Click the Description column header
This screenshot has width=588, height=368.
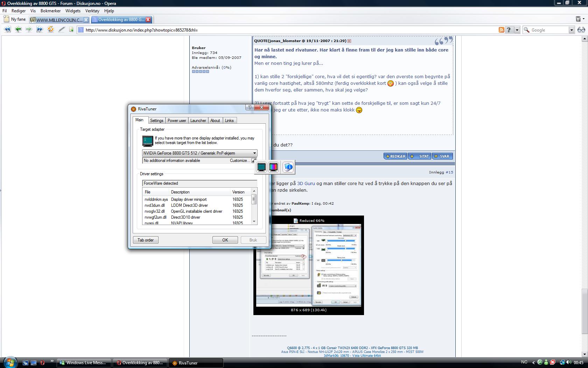tap(199, 192)
